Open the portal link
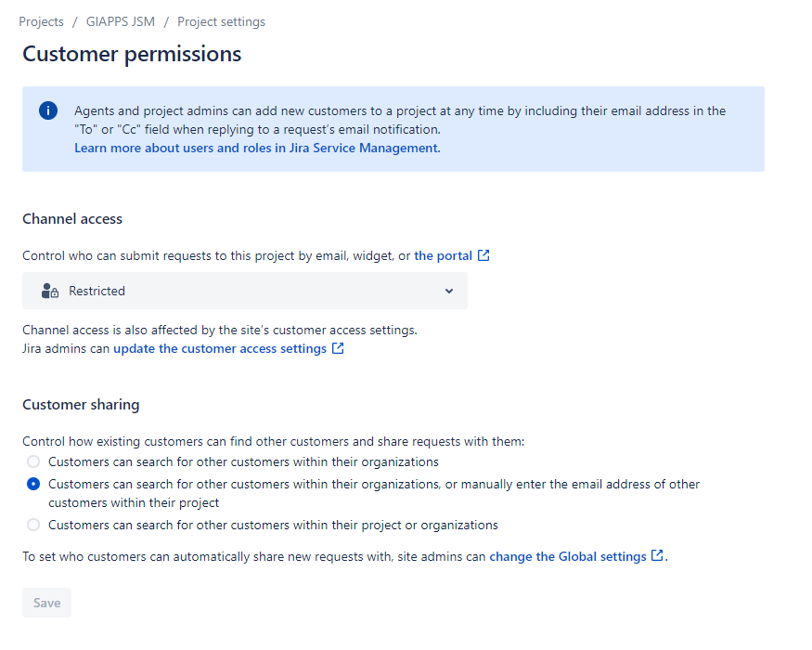Screen dimensions: 812x650 pyautogui.click(x=444, y=255)
